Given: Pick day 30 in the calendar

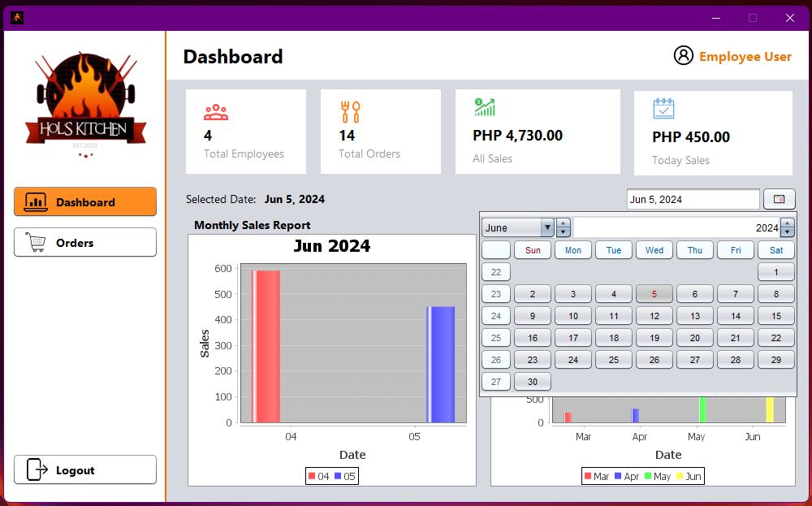Looking at the screenshot, I should point(532,382).
